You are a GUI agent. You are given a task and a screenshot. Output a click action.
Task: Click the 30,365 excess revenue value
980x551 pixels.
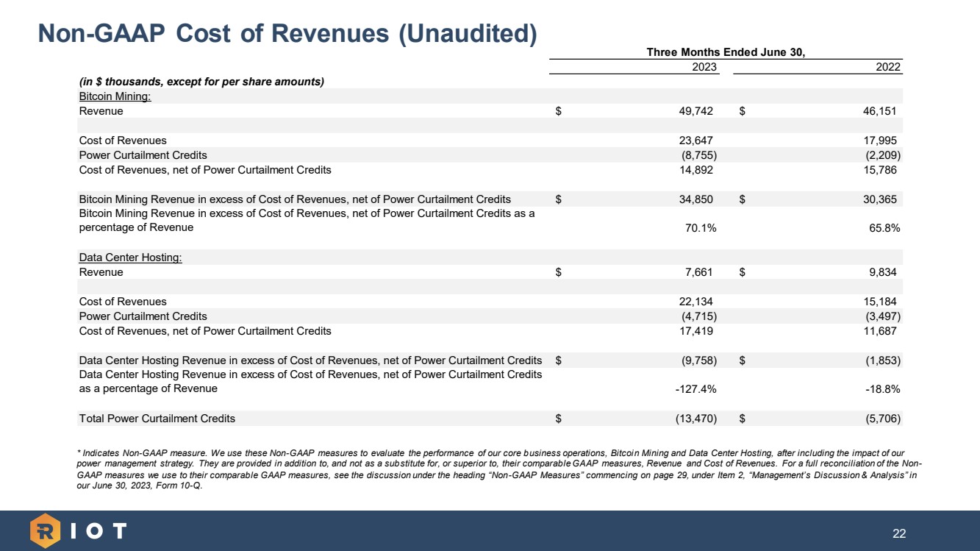pos(879,199)
